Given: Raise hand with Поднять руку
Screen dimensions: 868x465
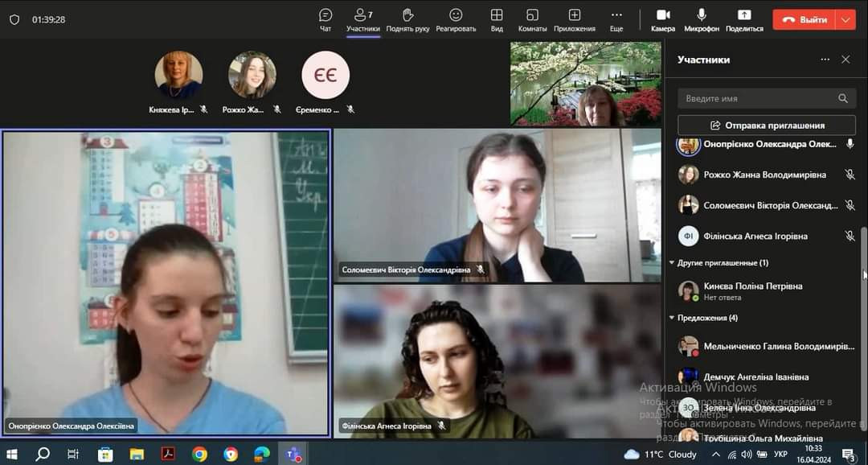Looking at the screenshot, I should tap(408, 20).
